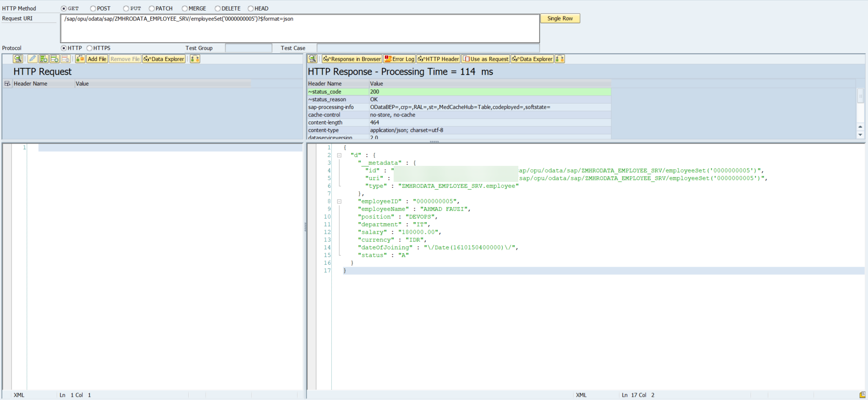Click the "employeeName" : "AHMAD FAUZI" line
Screen dimensions: 868x400
point(414,209)
